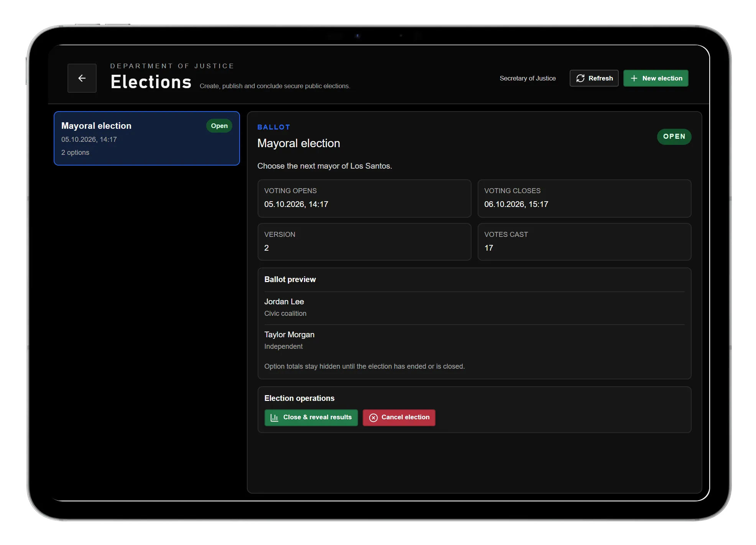
Task: Click the Voting opens date 05.10.2026, 14:17 value
Action: pos(296,204)
